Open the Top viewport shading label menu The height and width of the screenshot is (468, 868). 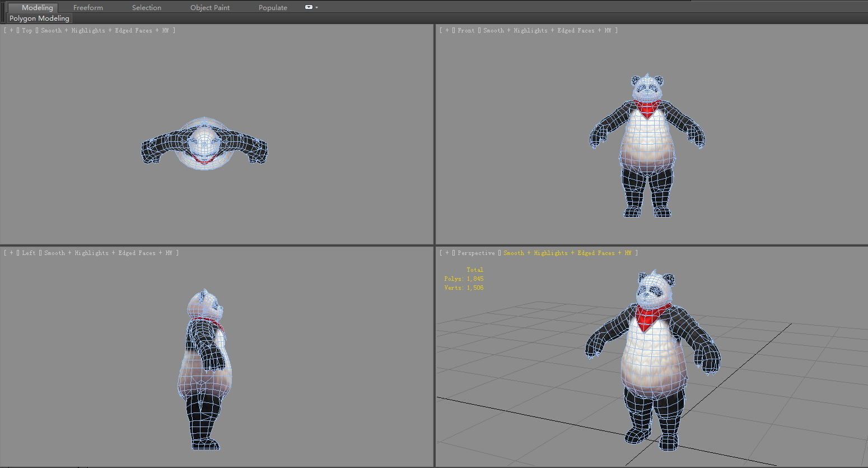click(105, 30)
